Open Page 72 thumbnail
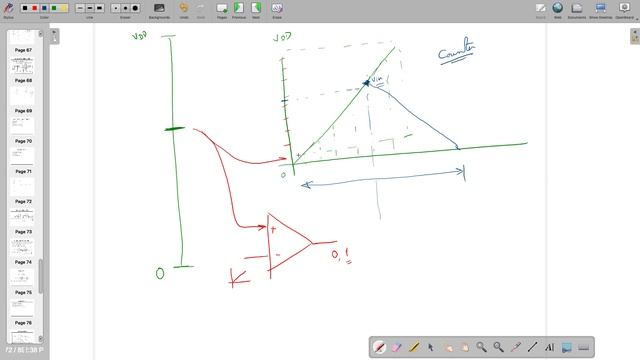Screen dimensions: 640x360 click(23, 216)
